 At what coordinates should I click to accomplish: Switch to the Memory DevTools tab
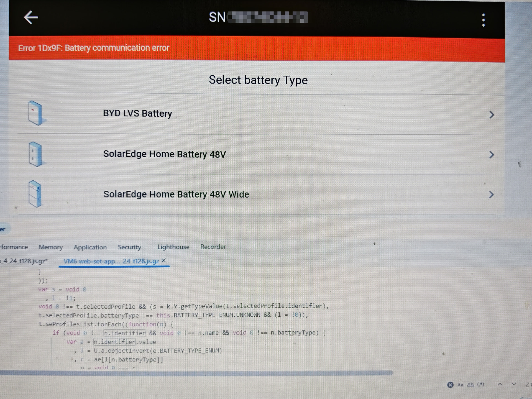click(x=51, y=247)
